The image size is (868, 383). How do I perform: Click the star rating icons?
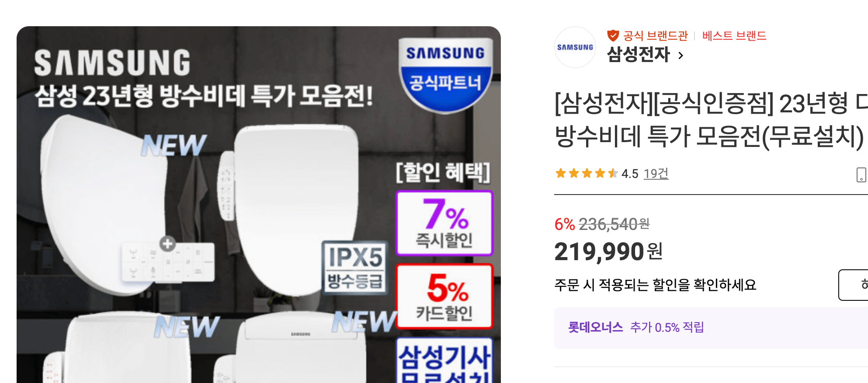tap(586, 174)
